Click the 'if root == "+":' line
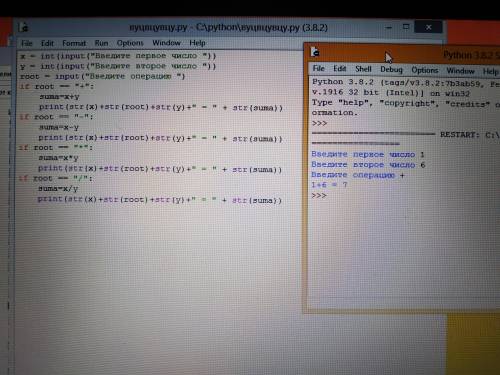500x375 pixels. [57, 87]
